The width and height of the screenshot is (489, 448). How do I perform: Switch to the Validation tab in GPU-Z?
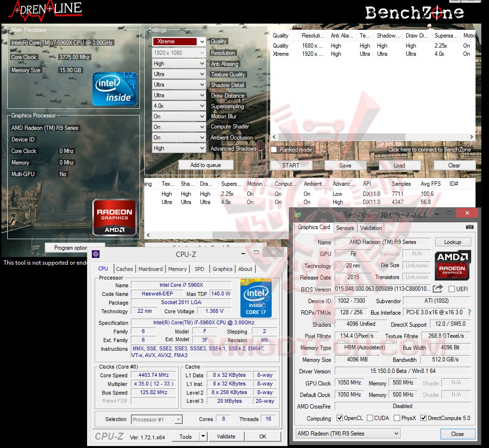click(371, 228)
